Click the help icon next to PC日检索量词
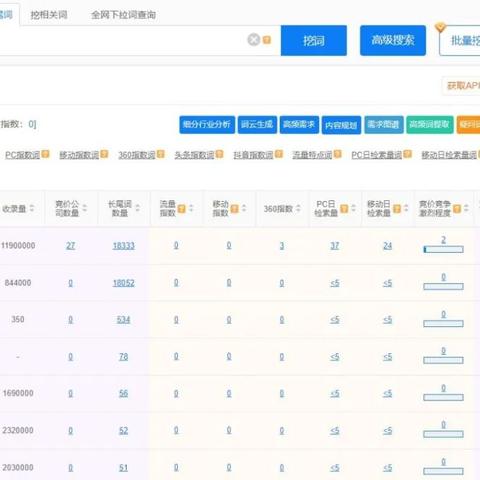480x480 pixels. (407, 154)
